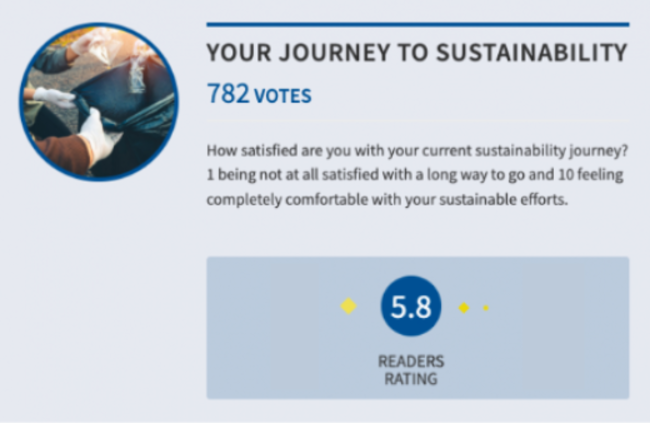The image size is (650, 423).
Task: Click the tiny yellow dot at far right
Action: (x=486, y=308)
